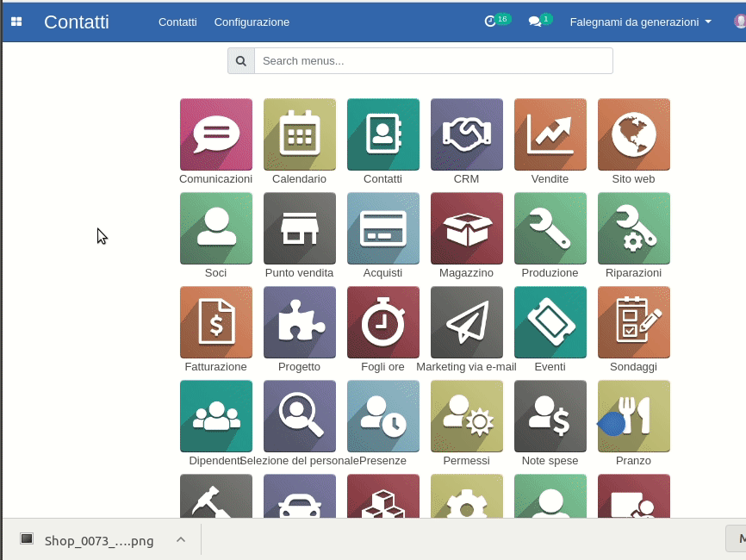Open the Contatti app icon
Screen dimensions: 746x560
(x=383, y=134)
